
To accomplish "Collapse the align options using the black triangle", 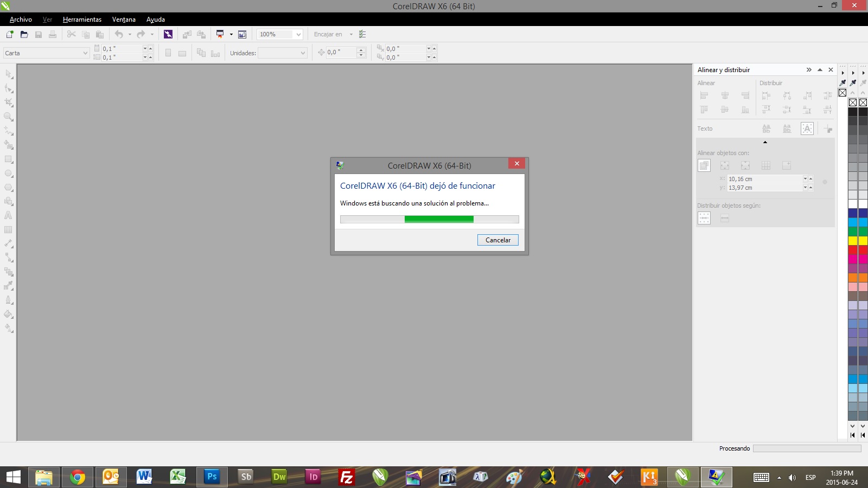I will 765,142.
